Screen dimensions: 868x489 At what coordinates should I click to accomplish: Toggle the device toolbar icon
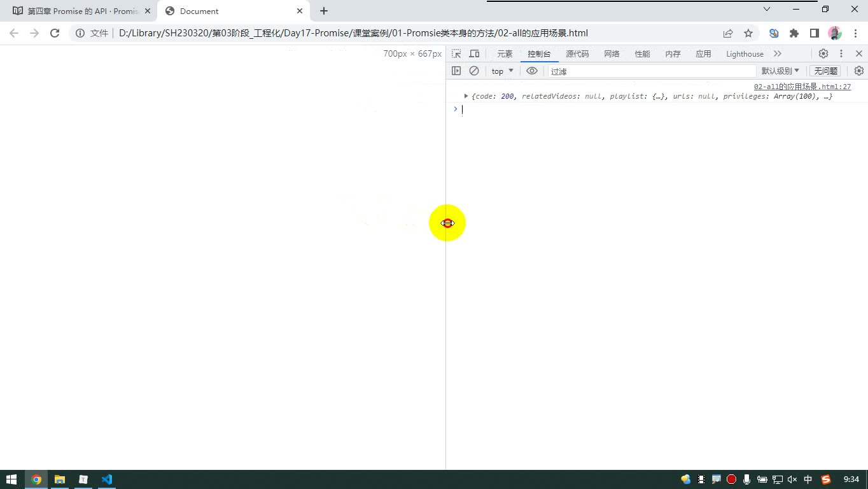coord(474,54)
